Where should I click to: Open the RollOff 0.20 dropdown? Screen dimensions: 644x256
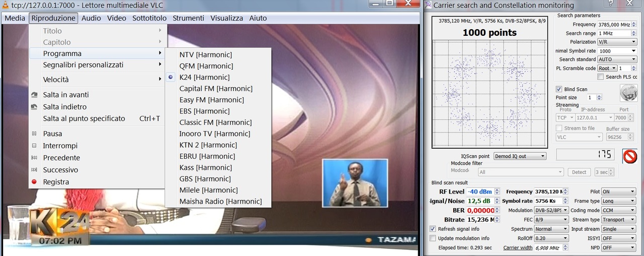pyautogui.click(x=551, y=238)
